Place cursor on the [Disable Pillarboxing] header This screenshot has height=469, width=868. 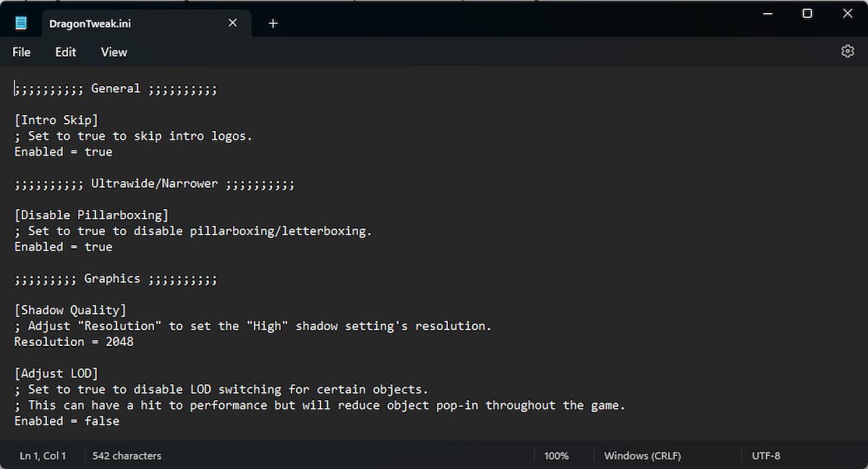pos(91,215)
